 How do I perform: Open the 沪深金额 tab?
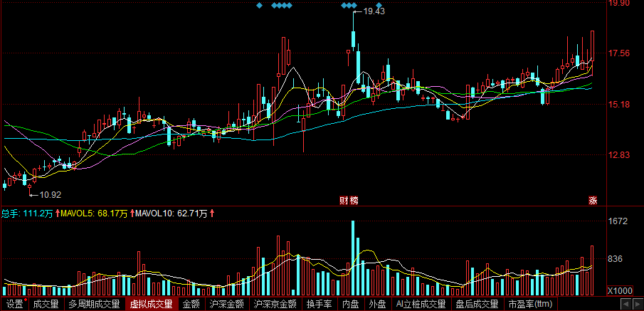pyautogui.click(x=227, y=305)
